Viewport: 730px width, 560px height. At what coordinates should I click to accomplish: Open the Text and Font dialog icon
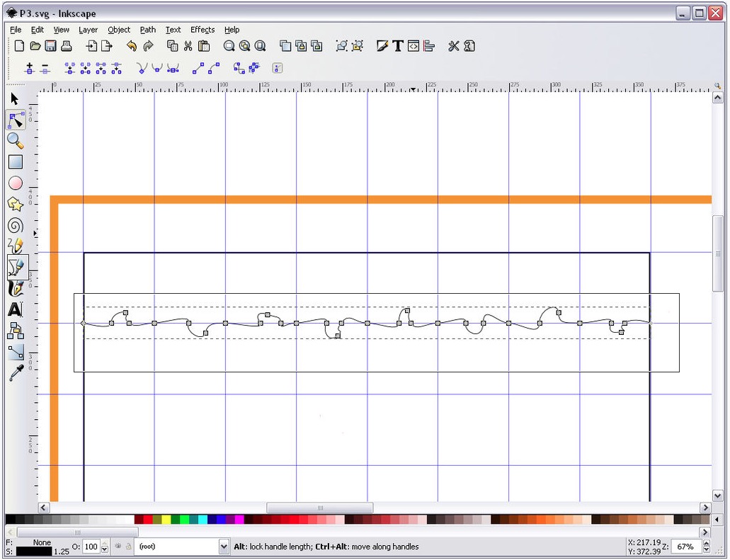398,46
